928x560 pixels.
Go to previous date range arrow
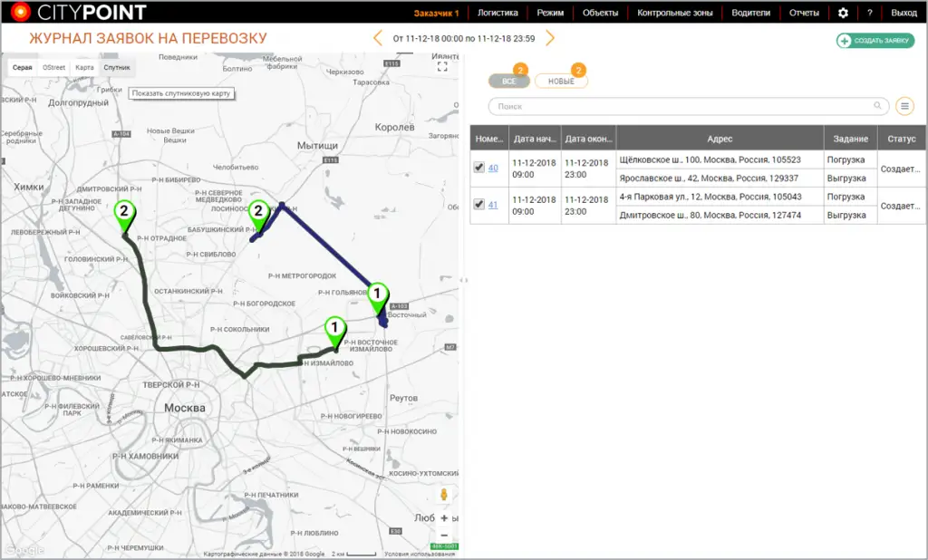point(378,38)
